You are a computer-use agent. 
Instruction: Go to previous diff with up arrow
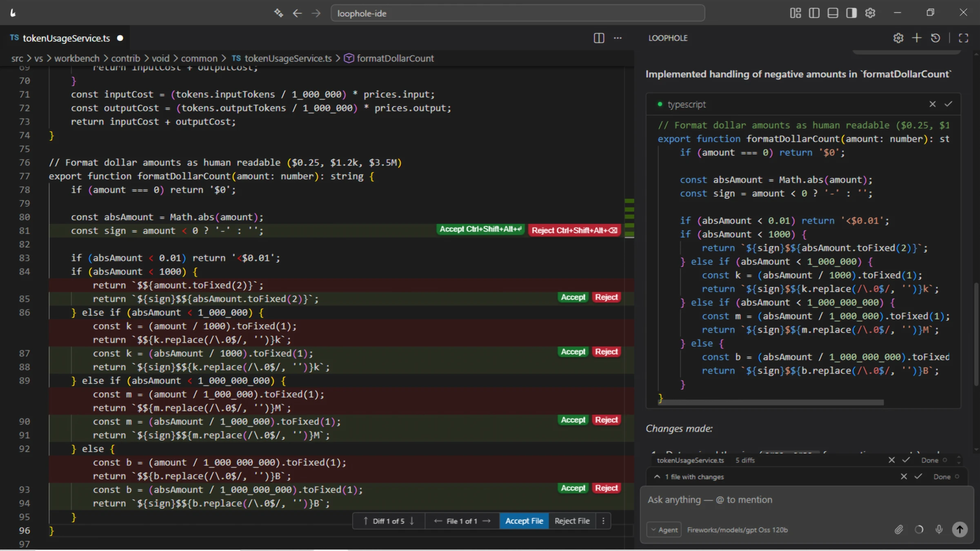(x=365, y=521)
